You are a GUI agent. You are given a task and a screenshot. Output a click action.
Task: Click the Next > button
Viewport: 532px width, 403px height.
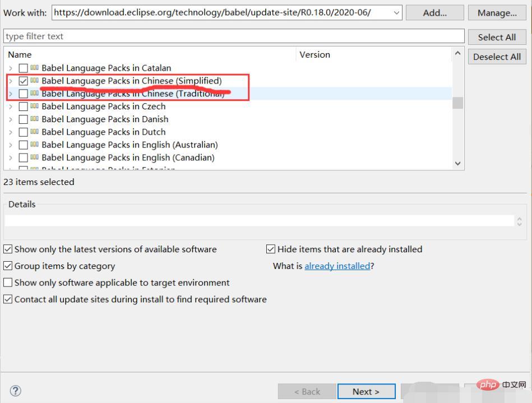[x=366, y=391]
